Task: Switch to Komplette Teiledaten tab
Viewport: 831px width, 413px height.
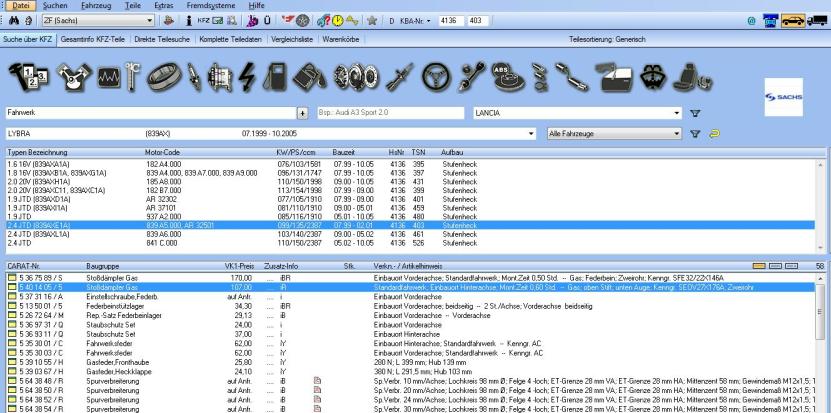Action: [x=231, y=39]
